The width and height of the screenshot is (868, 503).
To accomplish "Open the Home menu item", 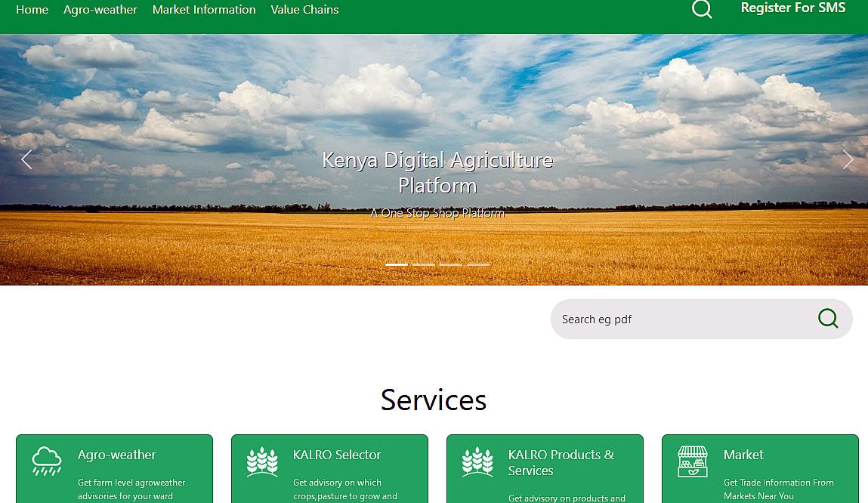I will 32,10.
